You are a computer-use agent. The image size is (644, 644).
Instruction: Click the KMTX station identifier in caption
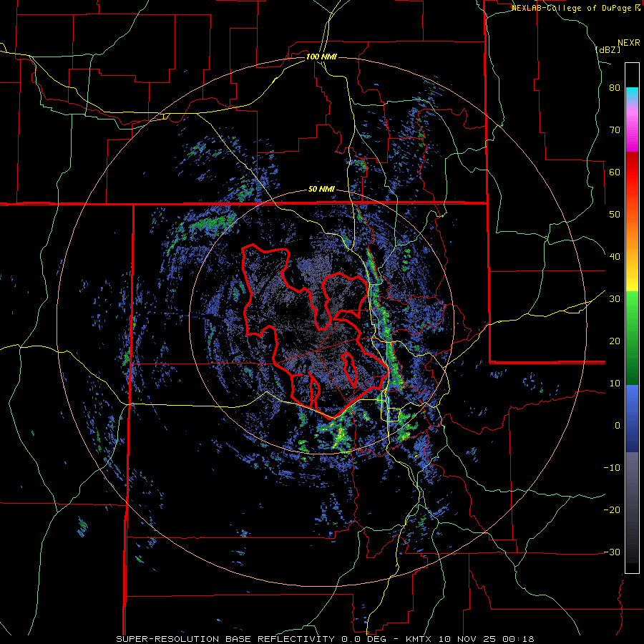[x=418, y=639]
